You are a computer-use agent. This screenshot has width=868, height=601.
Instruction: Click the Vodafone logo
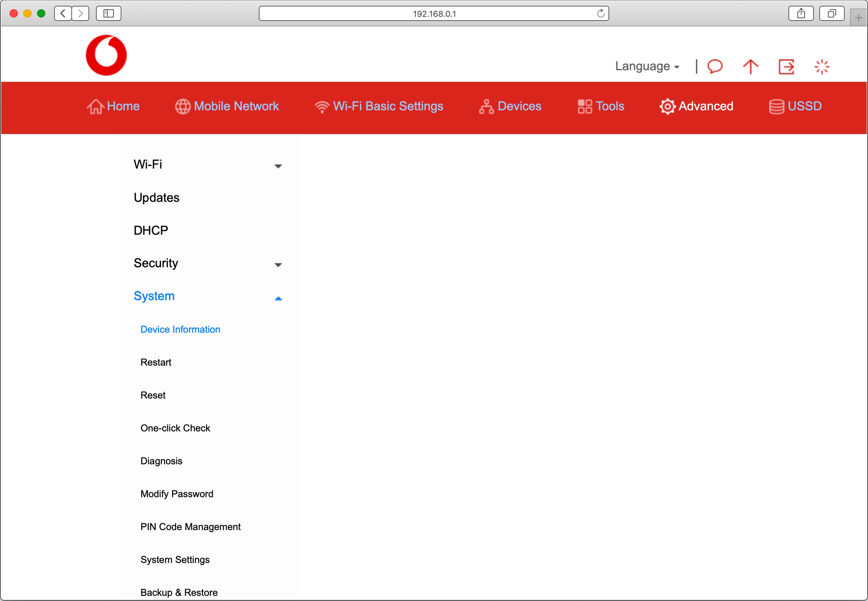pyautogui.click(x=106, y=56)
